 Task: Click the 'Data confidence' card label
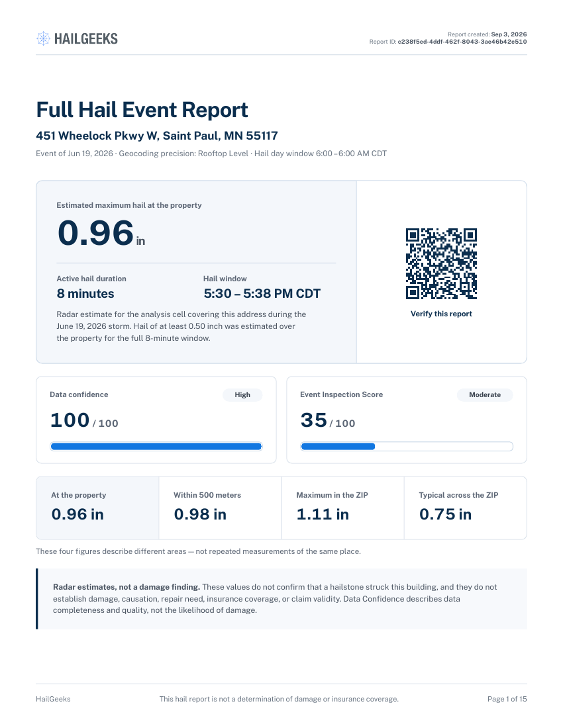point(79,394)
